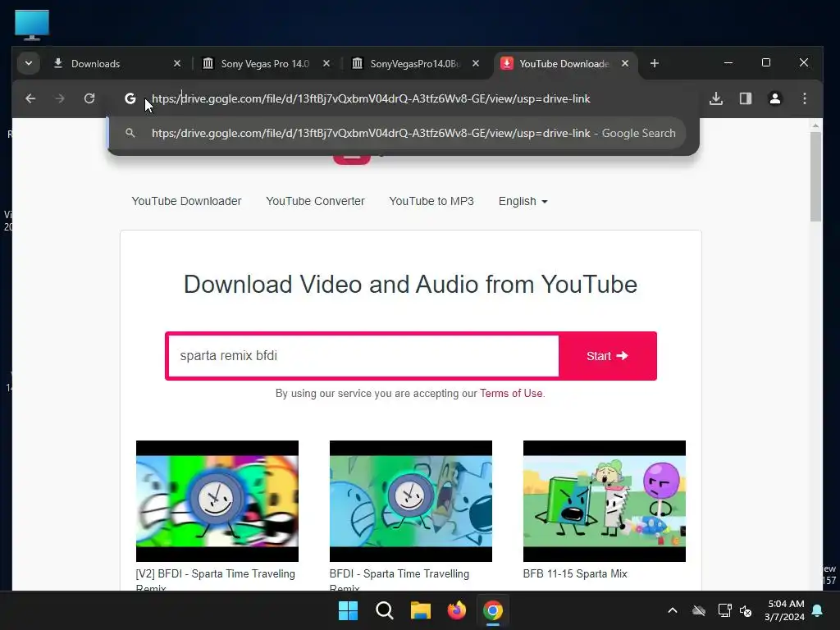Image resolution: width=840 pixels, height=630 pixels.
Task: Open BFDI Sparta Time Travelling Remix thumbnail
Action: pyautogui.click(x=411, y=501)
